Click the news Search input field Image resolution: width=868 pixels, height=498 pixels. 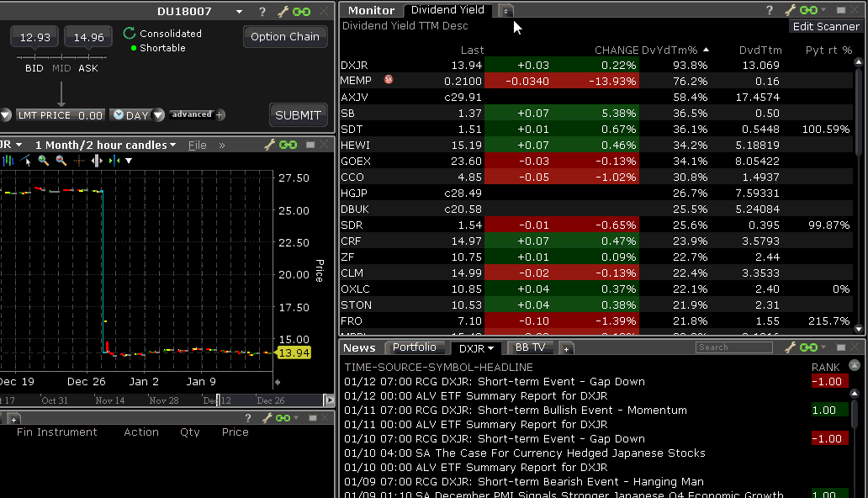733,347
